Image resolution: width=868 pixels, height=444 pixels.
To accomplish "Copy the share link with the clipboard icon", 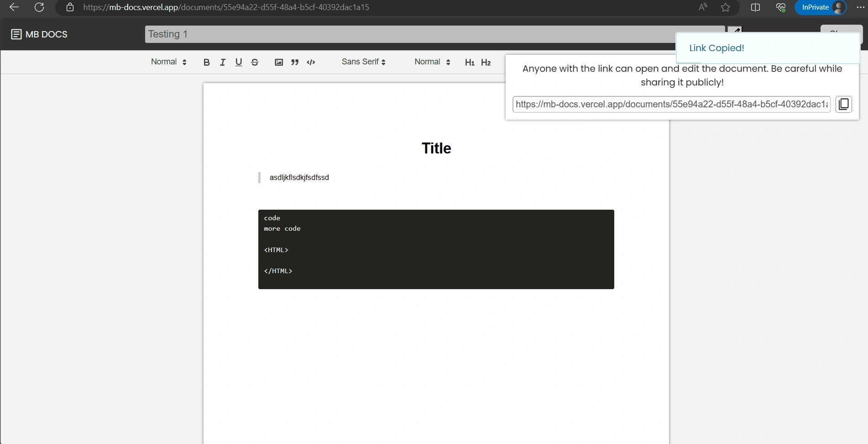I will (x=844, y=104).
